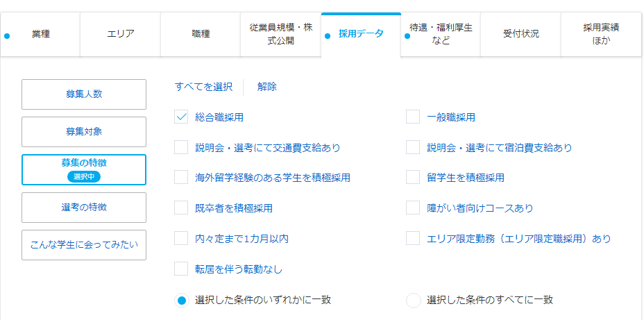Viewport: 644px width, 320px height.
Task: Click the すべてを選択 link
Action: (203, 87)
